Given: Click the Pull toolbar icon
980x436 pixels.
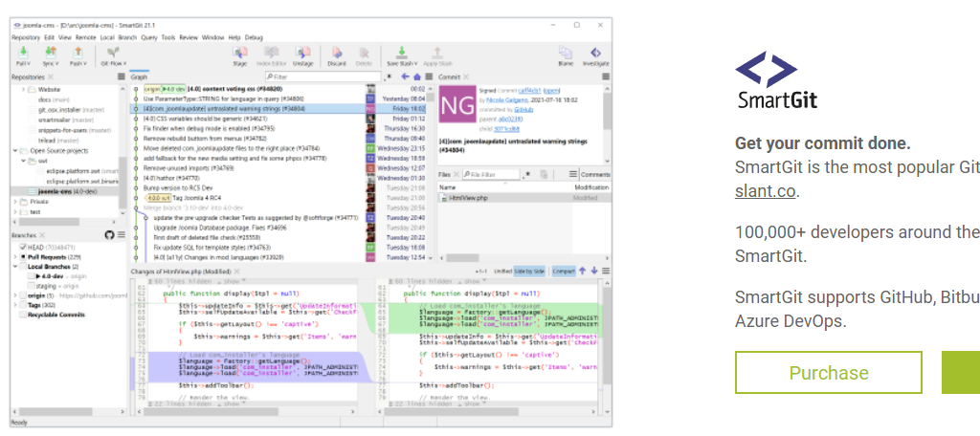Looking at the screenshot, I should coord(23,53).
